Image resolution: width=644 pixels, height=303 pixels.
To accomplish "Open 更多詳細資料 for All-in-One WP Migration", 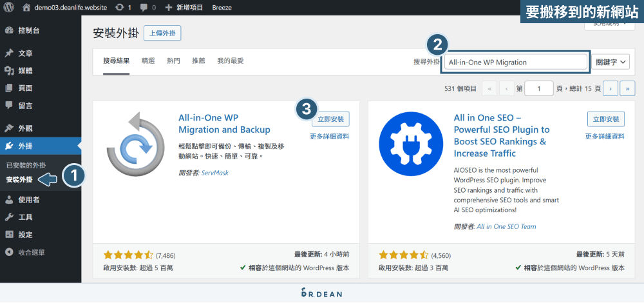I will click(329, 137).
